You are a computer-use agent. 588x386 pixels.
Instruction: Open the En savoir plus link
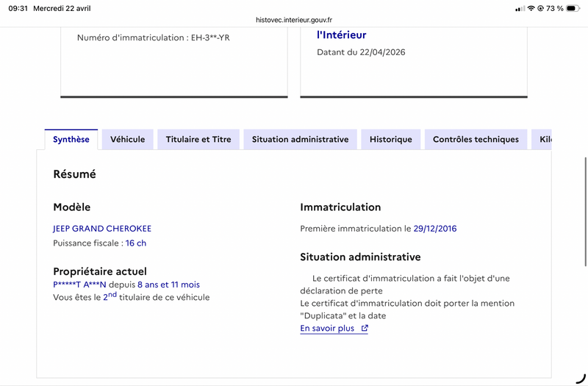click(334, 328)
